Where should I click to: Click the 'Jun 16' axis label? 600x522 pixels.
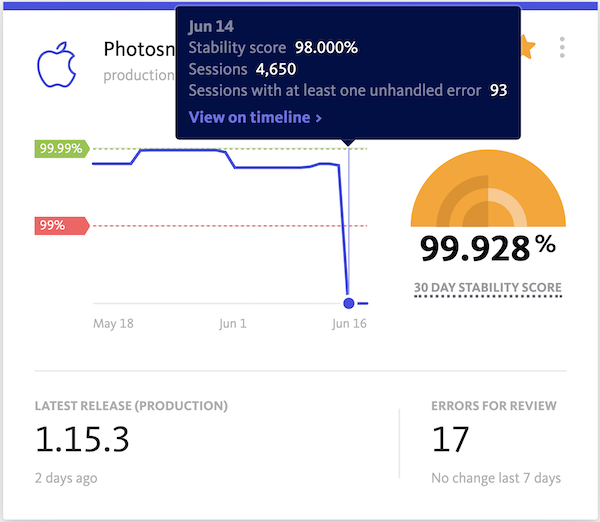pos(349,324)
